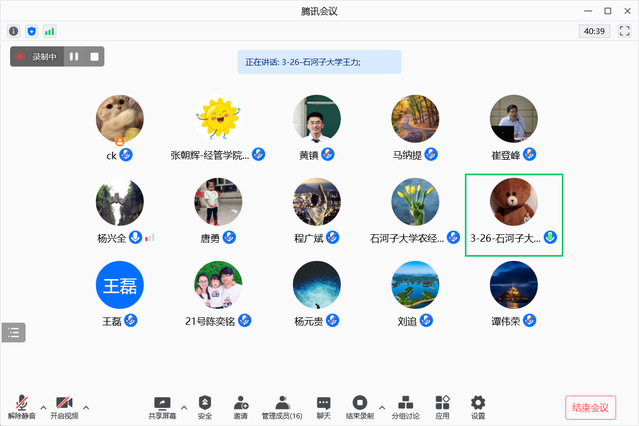Expand audio options arrow next to microphone
639x426 pixels.
(x=43, y=407)
